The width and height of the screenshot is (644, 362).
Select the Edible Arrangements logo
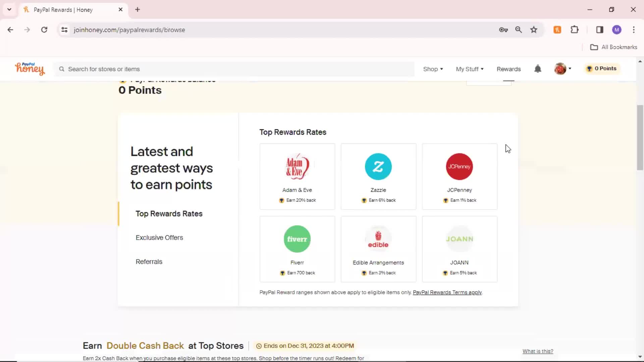[x=378, y=239]
